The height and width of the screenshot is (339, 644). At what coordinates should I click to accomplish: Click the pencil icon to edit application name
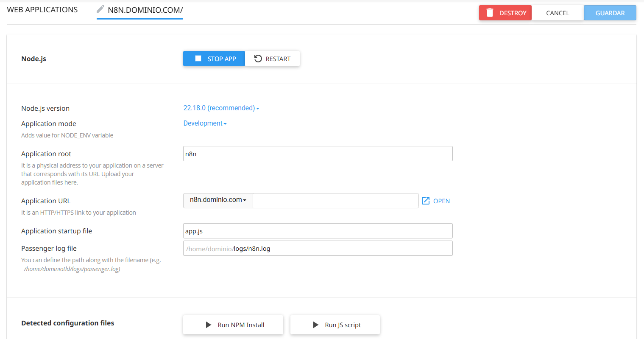point(100,8)
